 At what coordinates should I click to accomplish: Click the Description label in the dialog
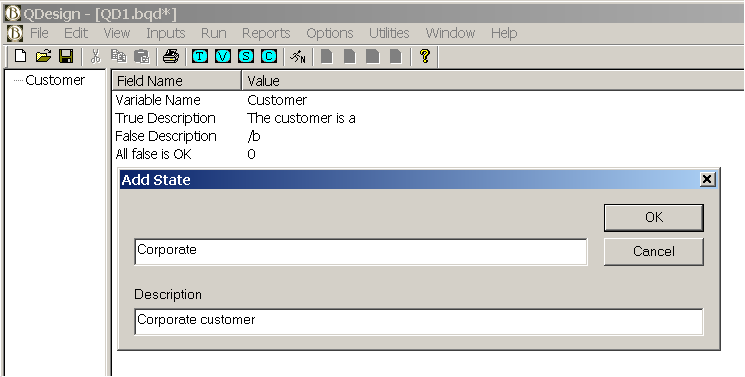click(x=168, y=295)
